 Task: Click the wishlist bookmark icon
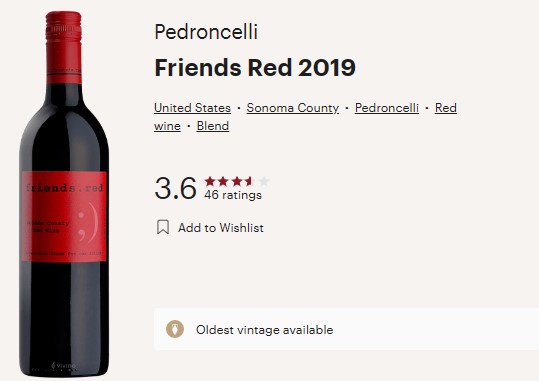click(163, 227)
